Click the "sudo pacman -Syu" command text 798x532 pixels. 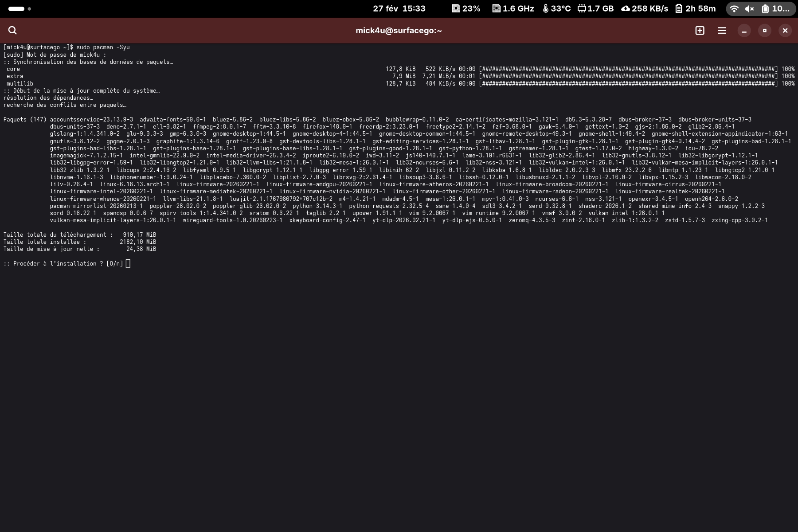pyautogui.click(x=103, y=47)
